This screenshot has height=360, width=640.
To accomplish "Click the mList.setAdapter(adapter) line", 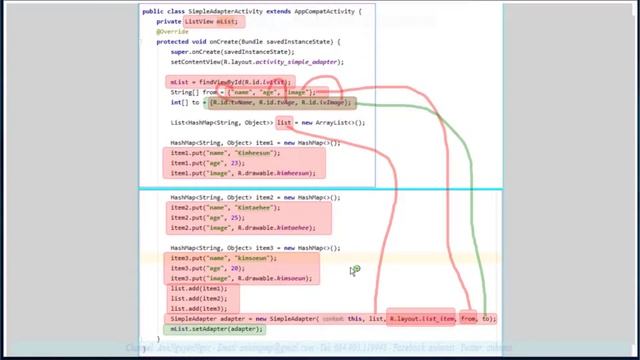I will [216, 329].
